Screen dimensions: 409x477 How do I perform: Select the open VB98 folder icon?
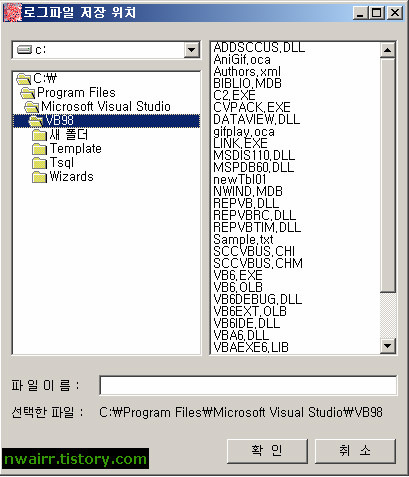[x=36, y=121]
